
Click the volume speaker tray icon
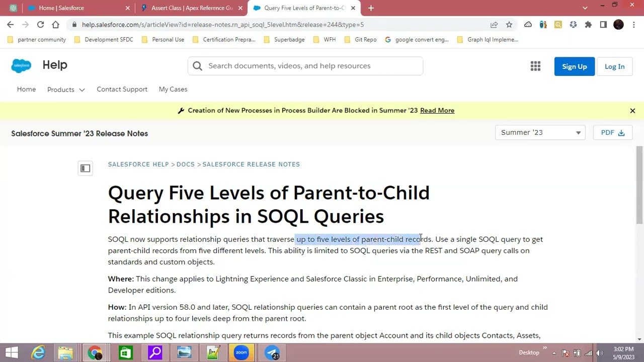[599, 353]
